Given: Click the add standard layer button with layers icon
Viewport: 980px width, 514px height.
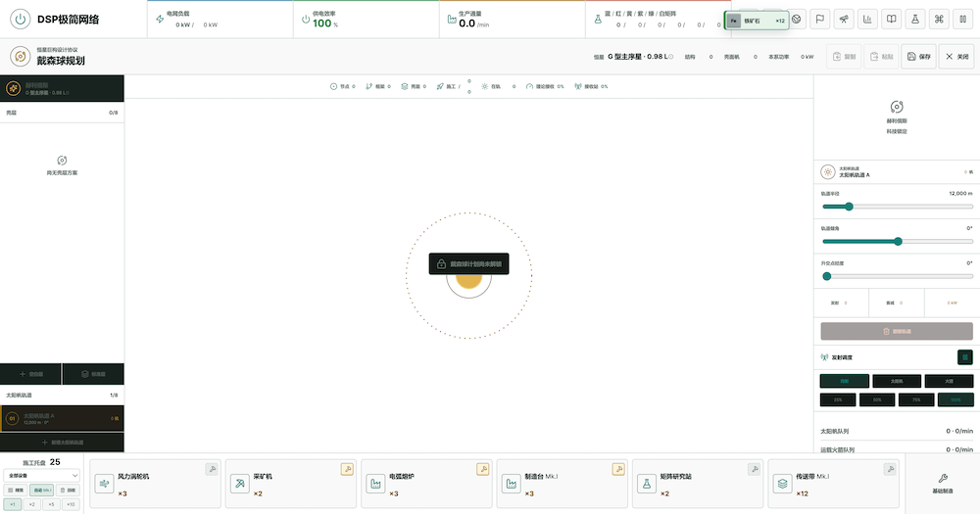Looking at the screenshot, I should 93,374.
